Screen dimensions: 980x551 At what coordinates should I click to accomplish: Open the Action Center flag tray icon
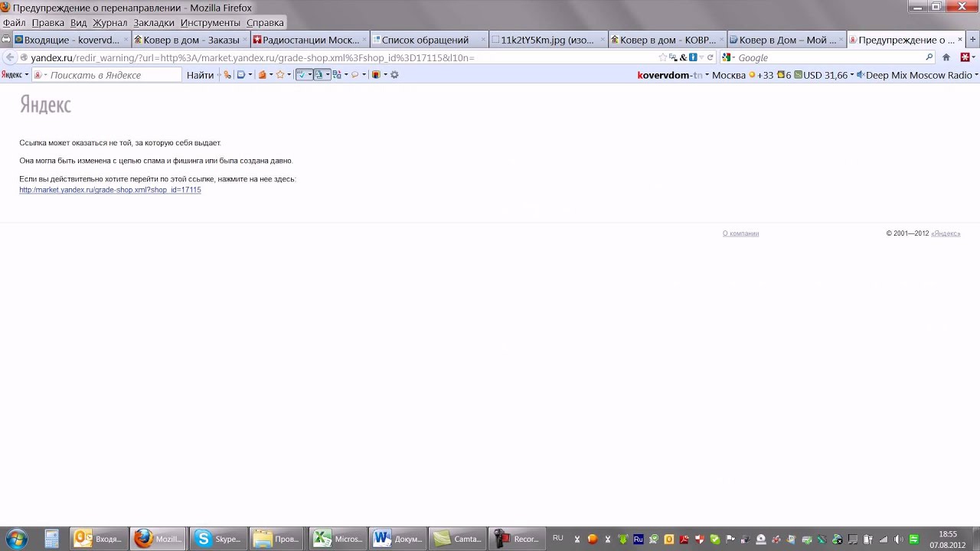[730, 540]
